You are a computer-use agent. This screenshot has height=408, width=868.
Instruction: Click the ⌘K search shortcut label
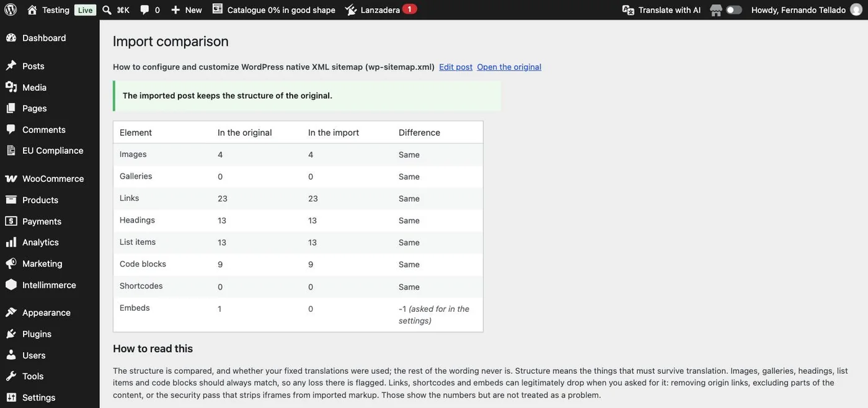[x=123, y=10]
